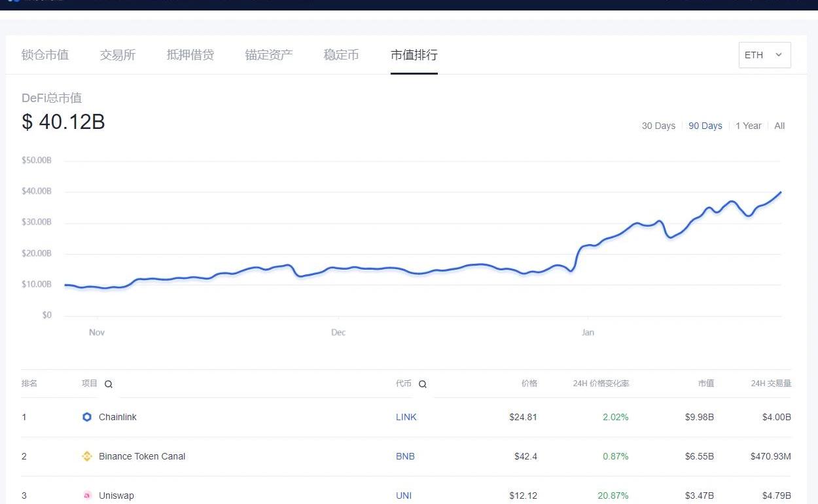This screenshot has width=818, height=504.
Task: Click the Binance Token Canal logo icon
Action: coord(87,456)
